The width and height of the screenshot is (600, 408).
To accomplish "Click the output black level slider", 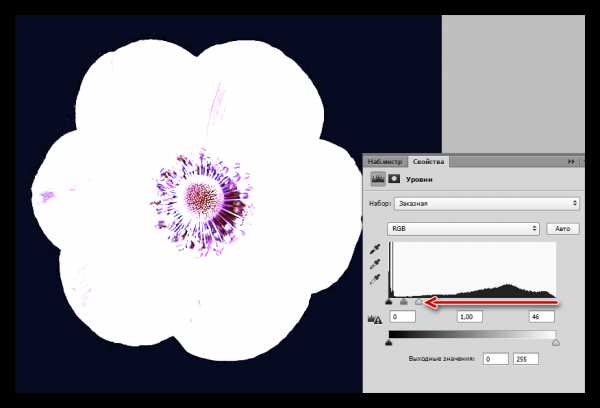I will pos(389,343).
